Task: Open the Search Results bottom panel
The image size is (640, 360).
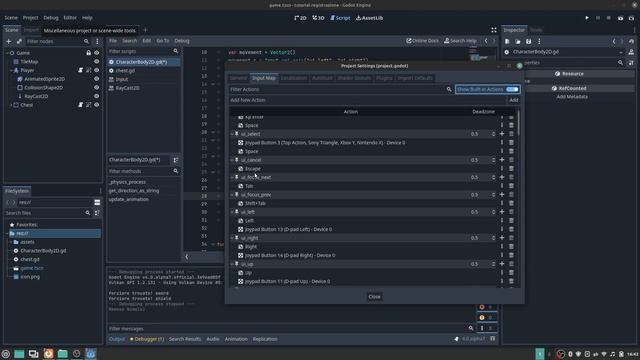Action: coord(185,339)
